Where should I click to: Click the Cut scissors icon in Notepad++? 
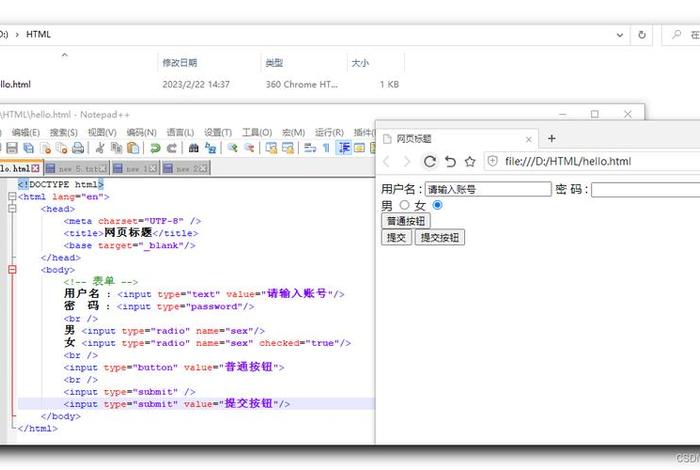[100, 148]
